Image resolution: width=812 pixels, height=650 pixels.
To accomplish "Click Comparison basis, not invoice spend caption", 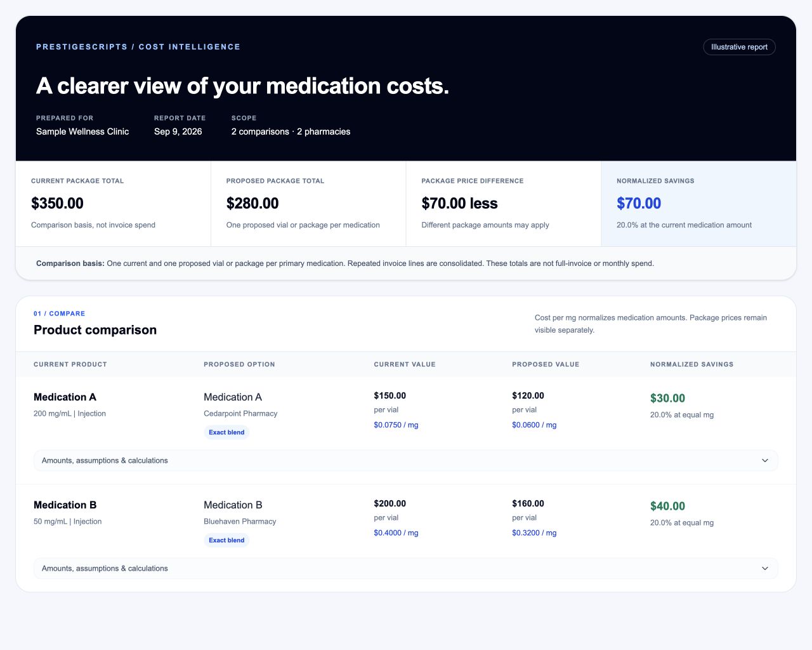I will [x=93, y=225].
